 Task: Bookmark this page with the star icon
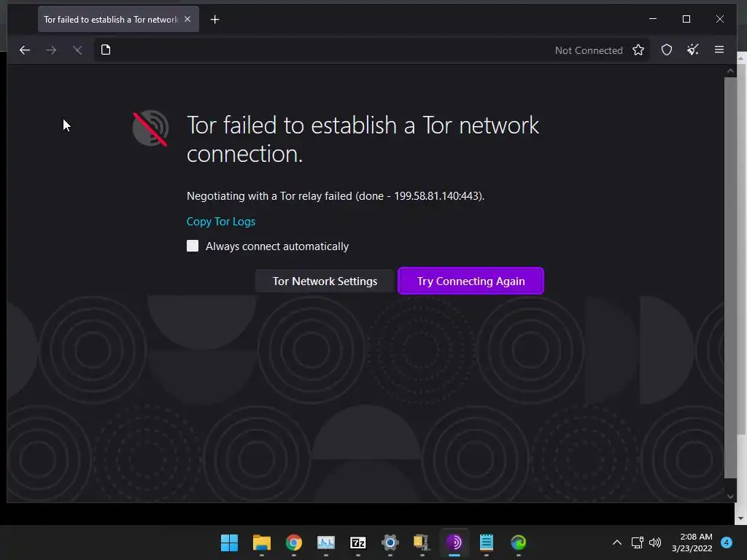point(638,50)
